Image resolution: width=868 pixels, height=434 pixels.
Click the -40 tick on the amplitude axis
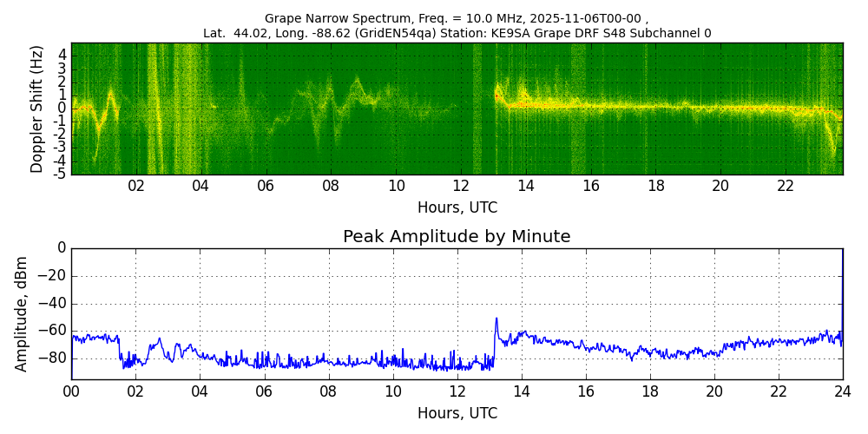[53, 304]
